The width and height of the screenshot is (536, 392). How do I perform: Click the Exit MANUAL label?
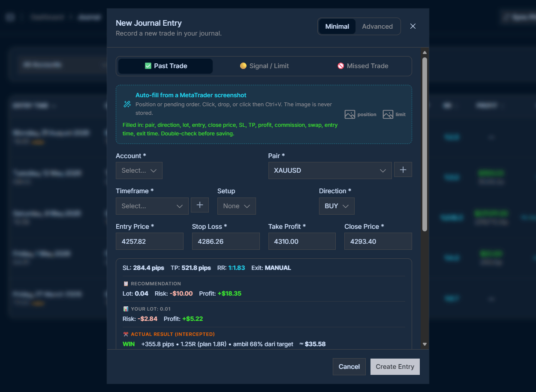[x=278, y=268]
